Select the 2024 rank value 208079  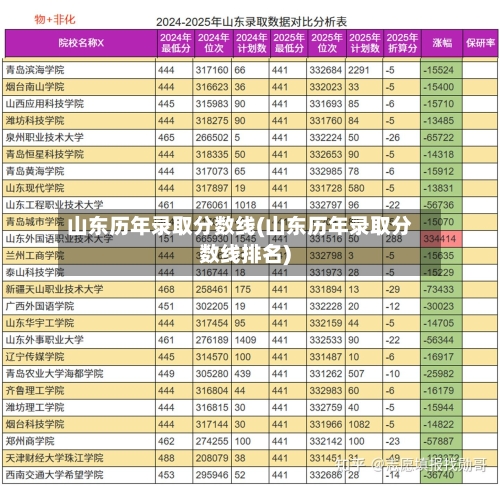point(212,458)
